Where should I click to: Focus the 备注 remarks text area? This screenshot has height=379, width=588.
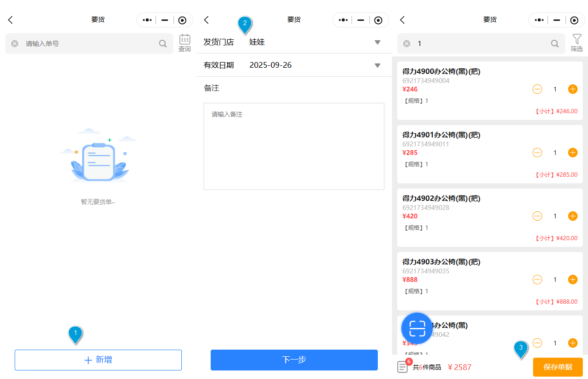[294, 146]
